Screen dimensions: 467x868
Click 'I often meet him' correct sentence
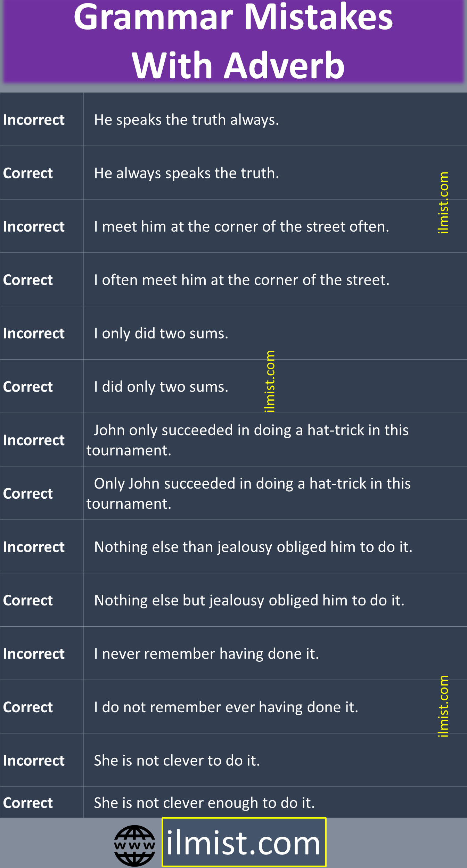pyautogui.click(x=242, y=280)
